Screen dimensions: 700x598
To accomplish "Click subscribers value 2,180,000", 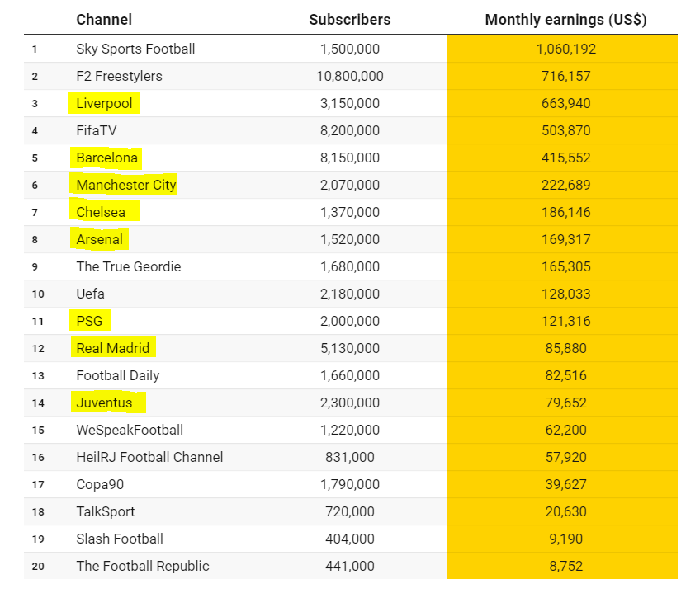I will (x=349, y=294).
